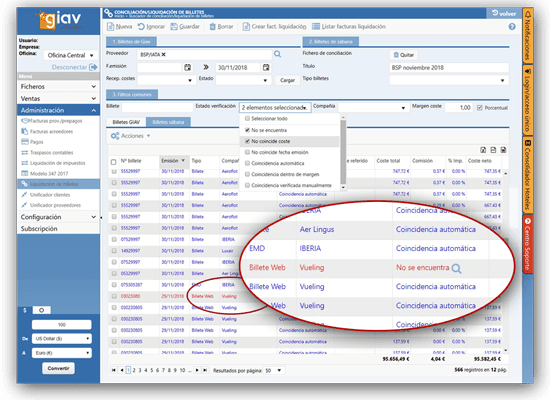Click the Desconectar link

[x=69, y=67]
